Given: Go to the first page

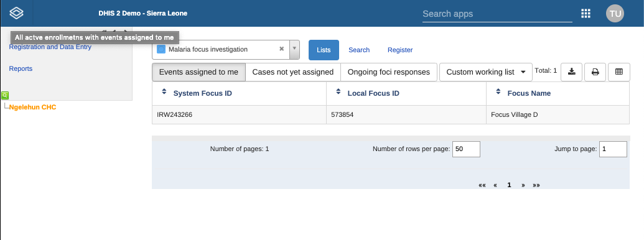Looking at the screenshot, I should [x=482, y=185].
